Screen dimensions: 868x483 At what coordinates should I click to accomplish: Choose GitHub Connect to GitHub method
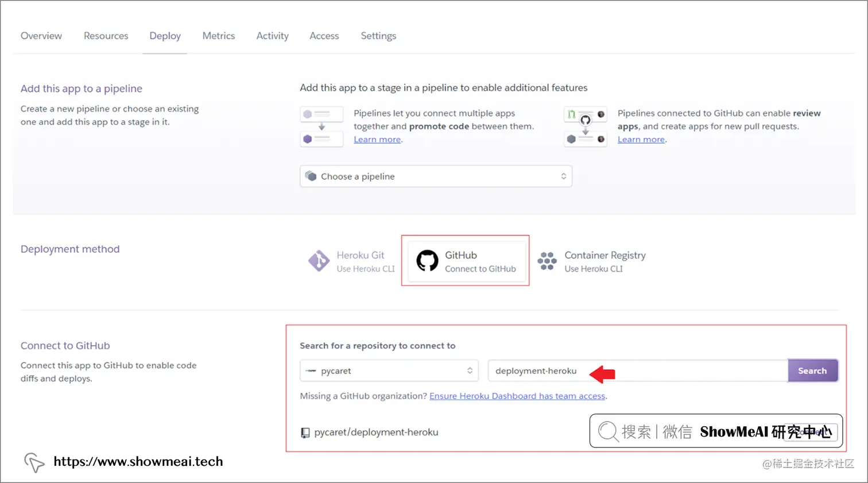point(466,261)
